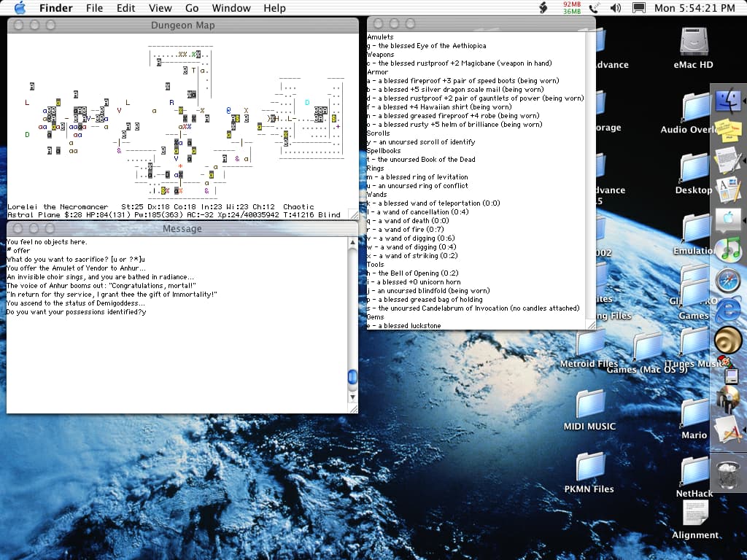Click the menu bar clock
The width and height of the screenshot is (747, 560).
[694, 8]
